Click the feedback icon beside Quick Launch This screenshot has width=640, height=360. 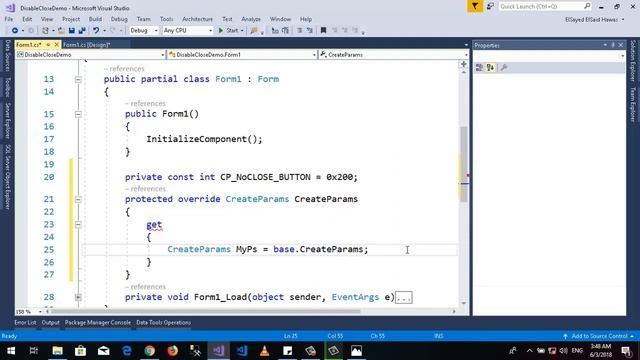tap(490, 6)
